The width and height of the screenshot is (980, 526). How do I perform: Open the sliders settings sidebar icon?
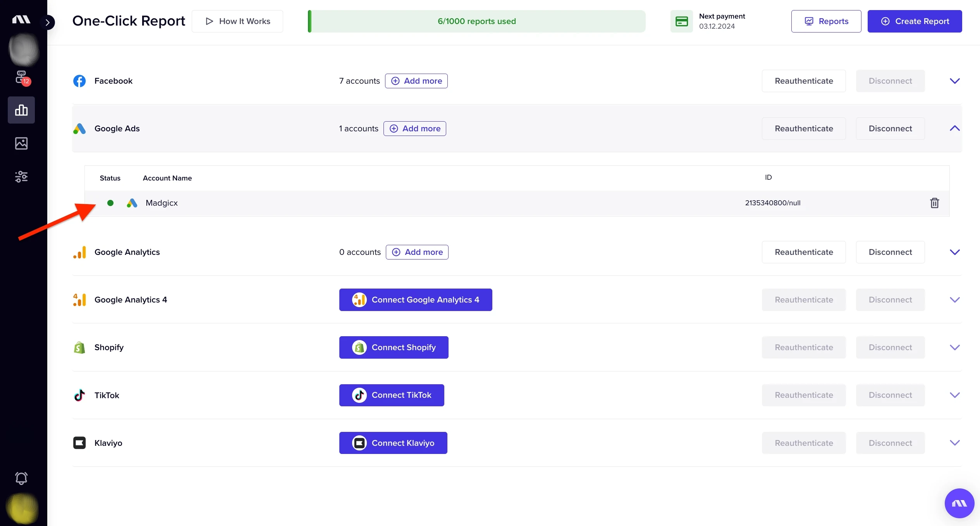tap(21, 177)
